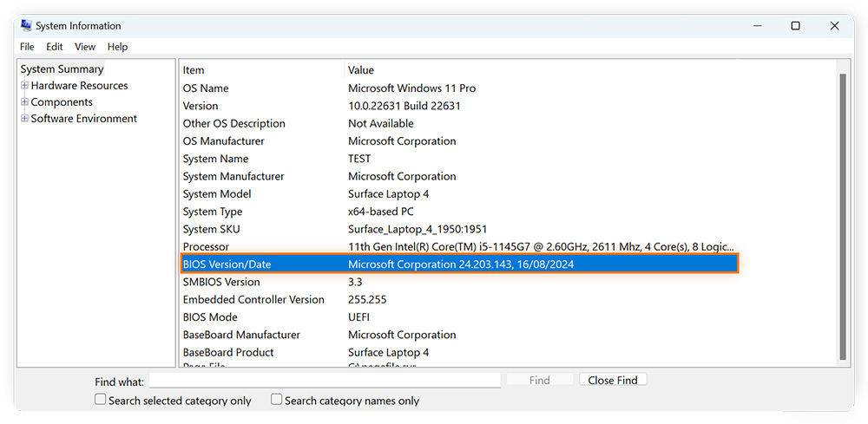Select System Summary in the tree

tap(62, 69)
